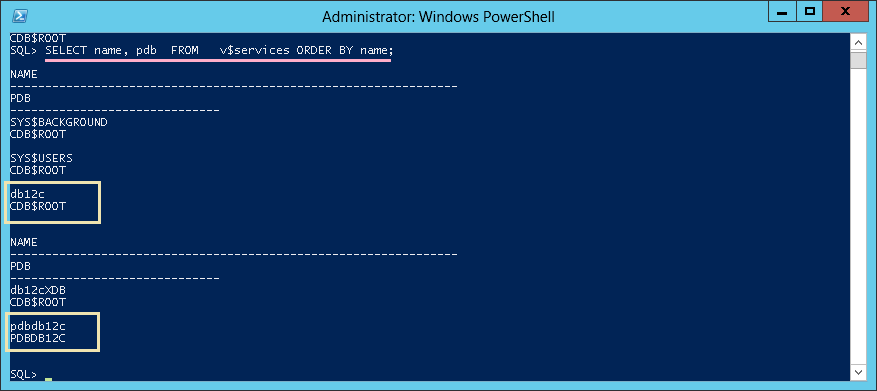Maximize the PowerShell window

tap(810, 11)
